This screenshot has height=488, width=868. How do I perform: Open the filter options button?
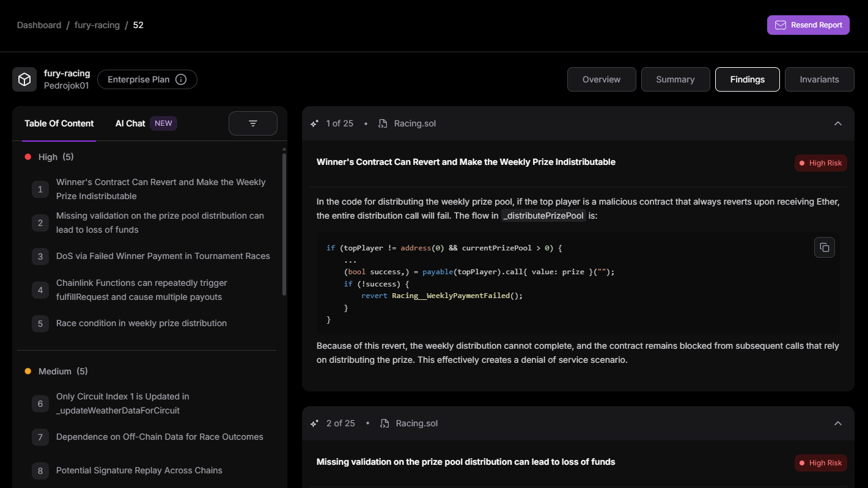(253, 123)
